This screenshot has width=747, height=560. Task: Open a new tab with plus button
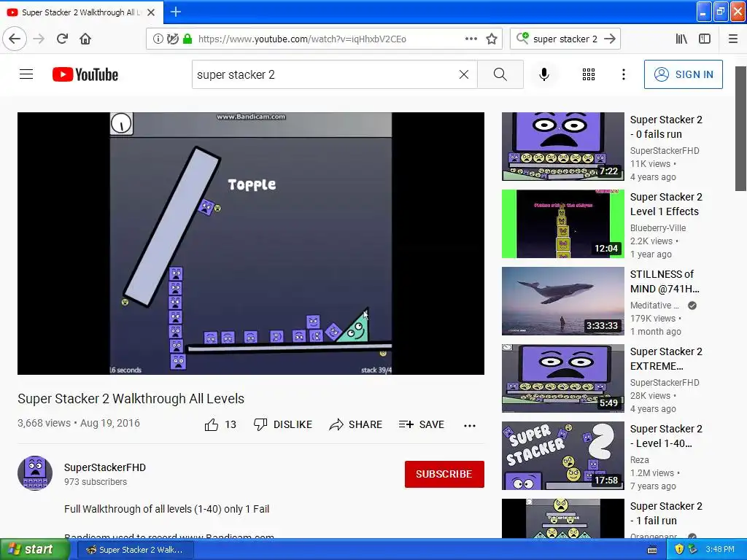pos(176,12)
